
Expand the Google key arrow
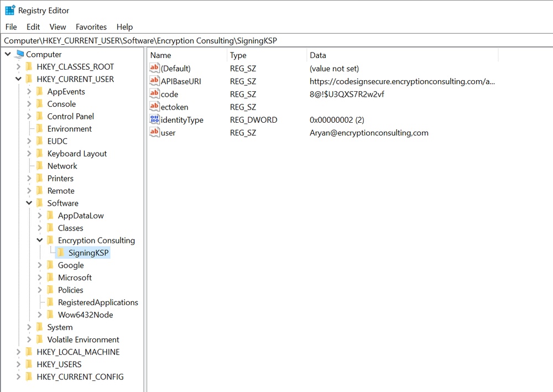point(39,265)
